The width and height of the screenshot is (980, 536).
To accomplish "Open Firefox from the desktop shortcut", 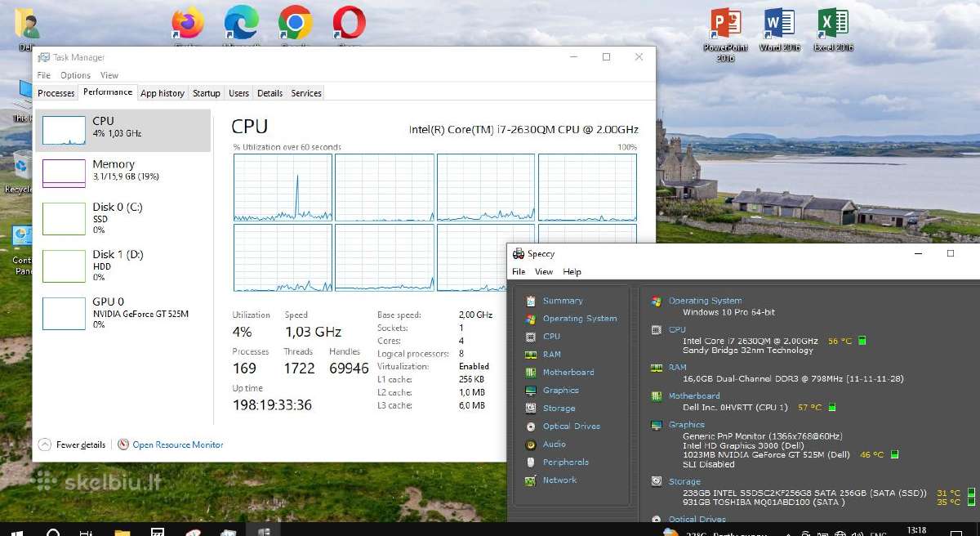I will (188, 24).
